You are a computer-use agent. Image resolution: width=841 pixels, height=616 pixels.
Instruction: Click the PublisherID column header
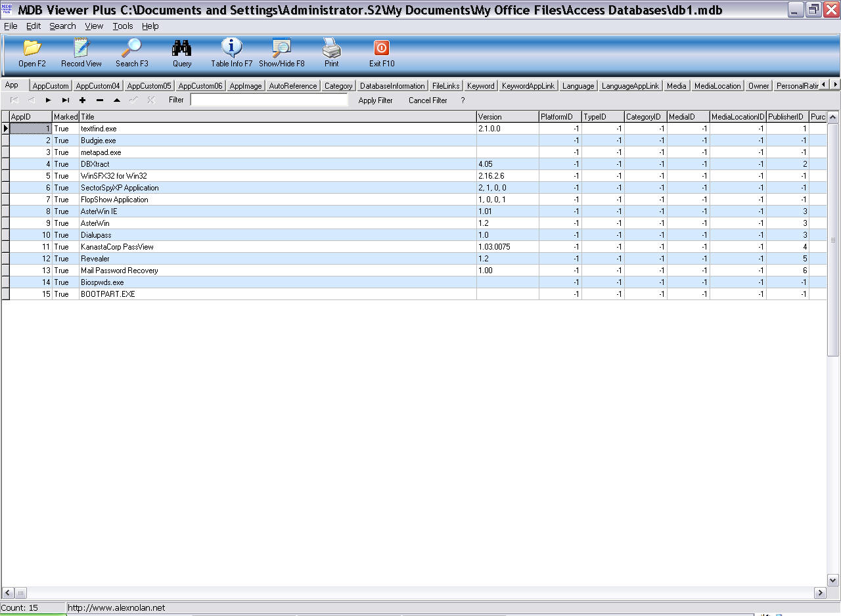click(788, 116)
